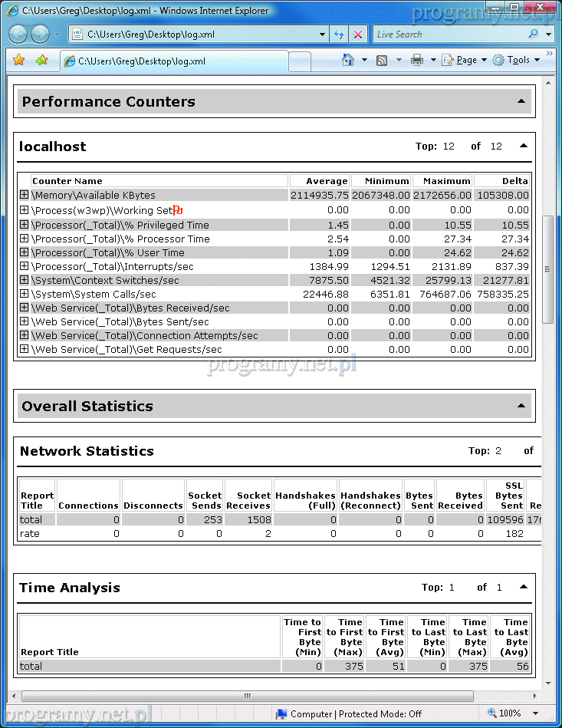Expand Web Service Get Requests/sec row
The height and width of the screenshot is (728, 562).
pyautogui.click(x=24, y=349)
